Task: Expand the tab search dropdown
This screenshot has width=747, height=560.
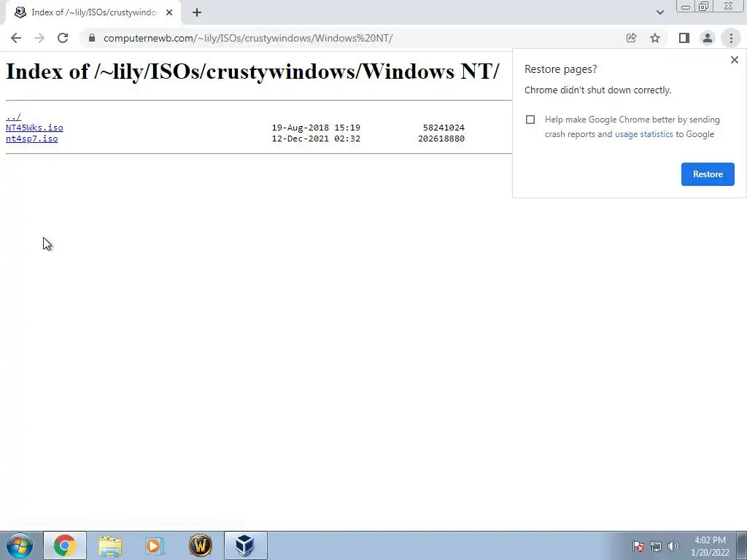Action: point(659,12)
